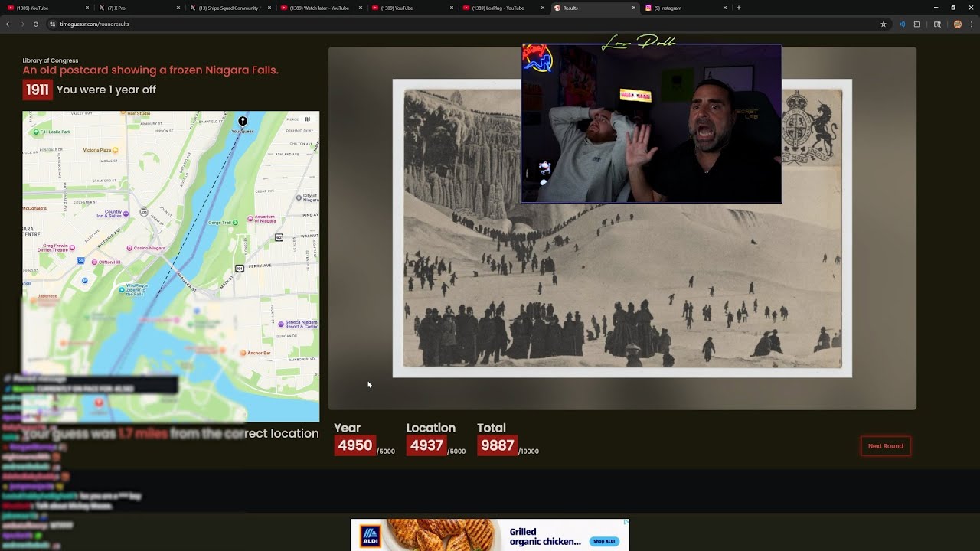Click the Casino Niagara marker on the map
Image resolution: width=980 pixels, height=551 pixels.
(128, 248)
